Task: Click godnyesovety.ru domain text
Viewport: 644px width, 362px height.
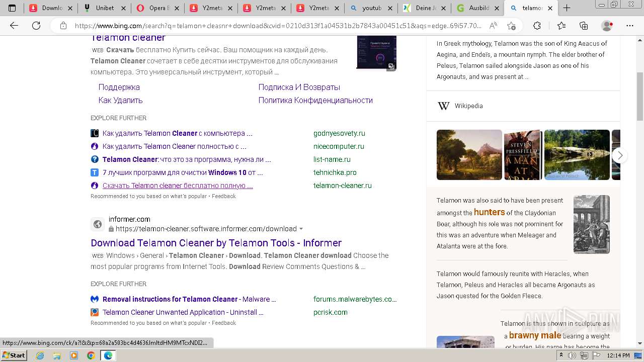Action: tap(339, 133)
